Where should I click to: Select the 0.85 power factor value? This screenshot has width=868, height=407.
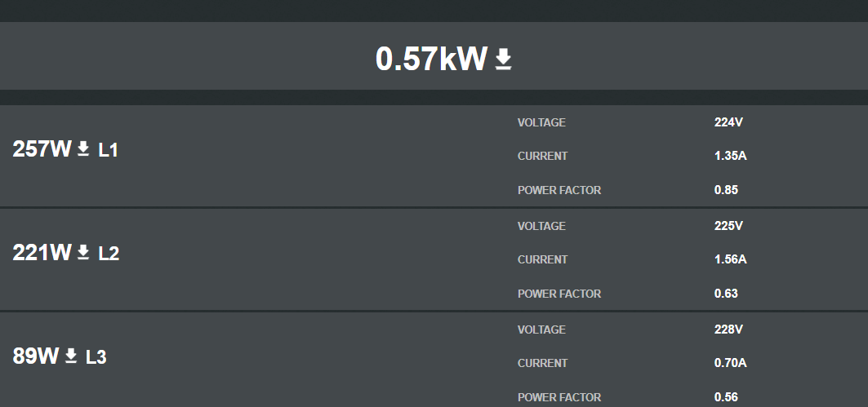[726, 190]
